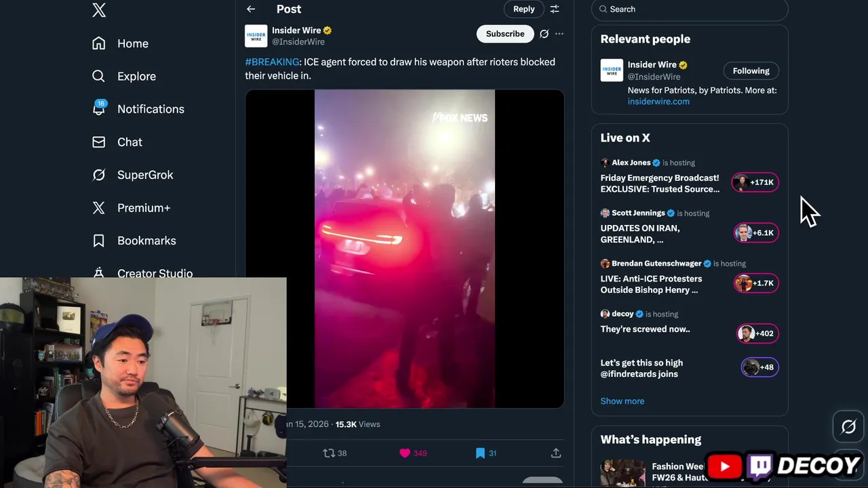Open Notifications in the sidebar
This screenshot has width=868, height=488.
(x=150, y=109)
